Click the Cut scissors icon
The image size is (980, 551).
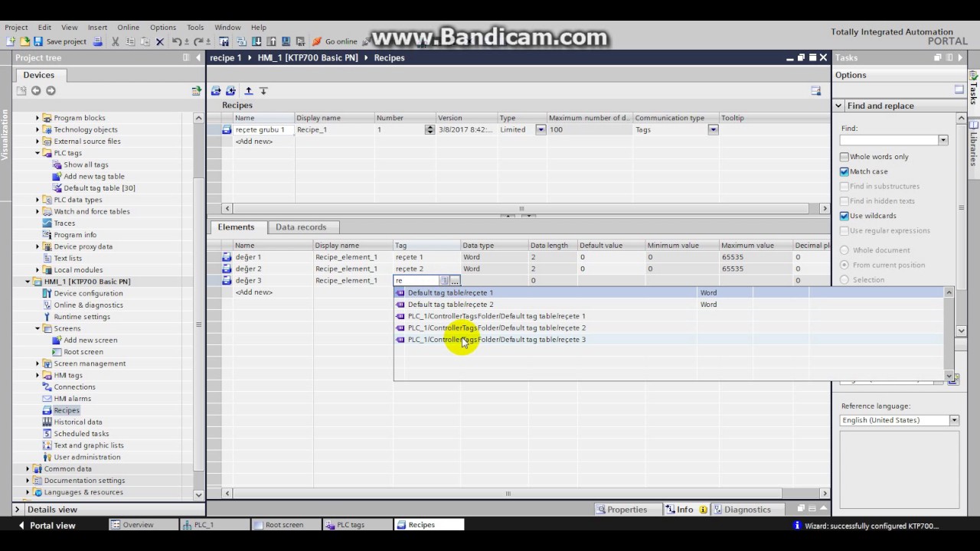pos(116,41)
